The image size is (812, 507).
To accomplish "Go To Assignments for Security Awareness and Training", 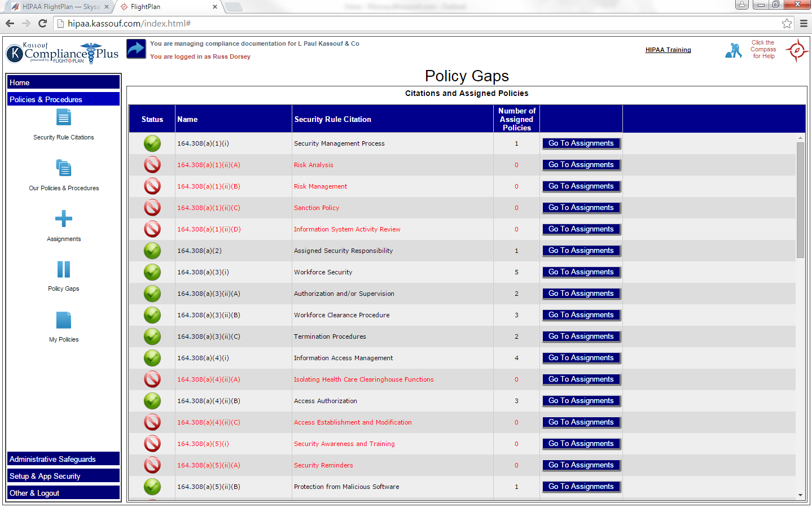I will pos(581,444).
